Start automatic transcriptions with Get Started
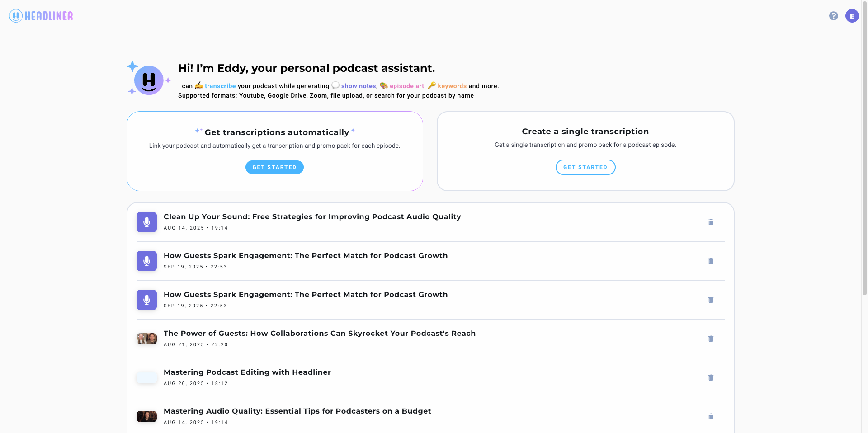This screenshot has width=868, height=433. pyautogui.click(x=274, y=167)
